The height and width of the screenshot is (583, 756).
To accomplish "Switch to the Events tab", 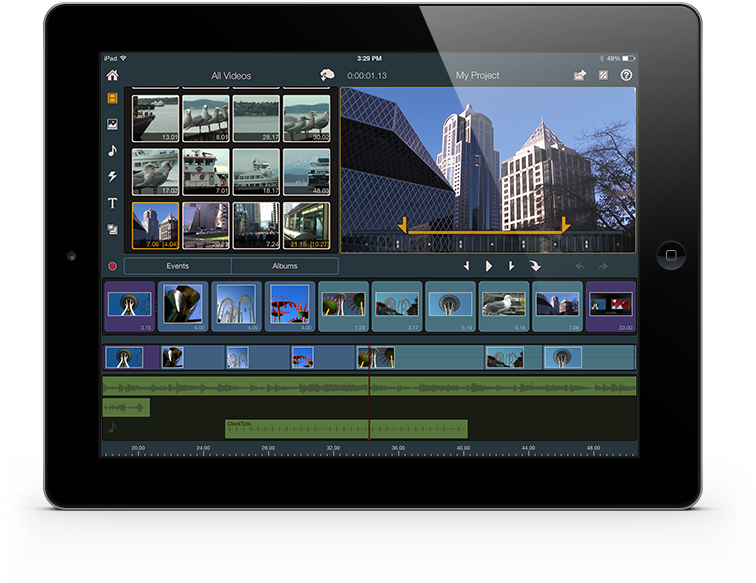I will 178,266.
